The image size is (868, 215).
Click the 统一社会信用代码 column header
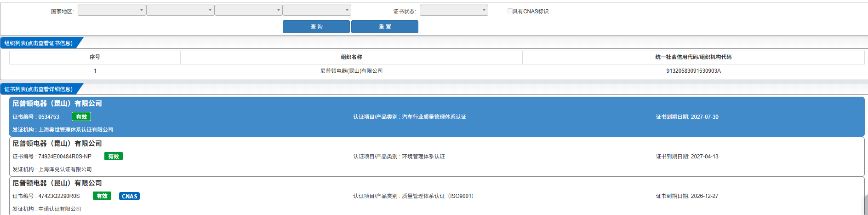point(693,57)
